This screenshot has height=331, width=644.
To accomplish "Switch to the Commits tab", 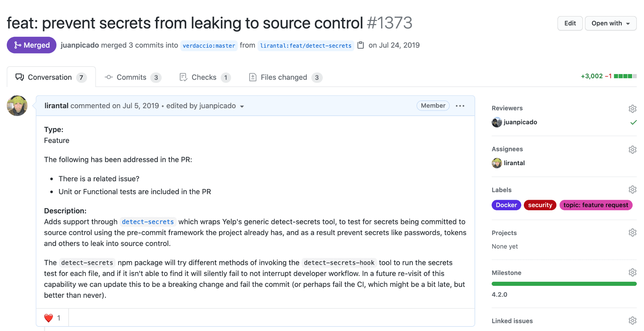I will [x=133, y=77].
